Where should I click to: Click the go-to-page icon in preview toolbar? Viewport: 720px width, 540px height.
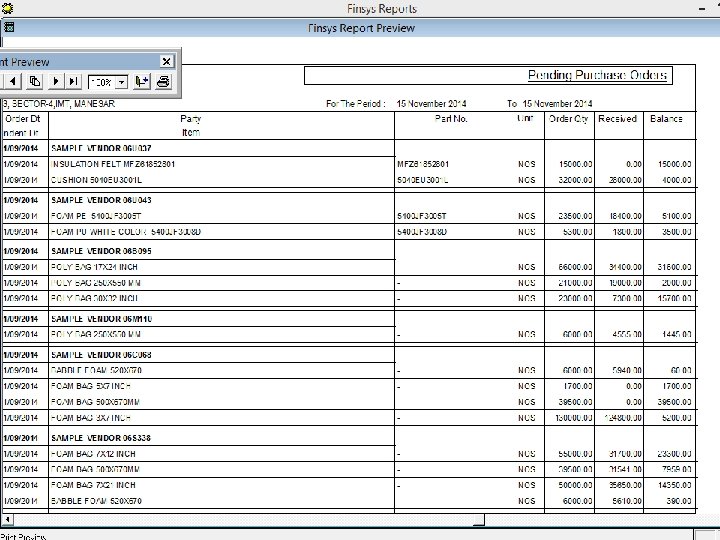(x=35, y=82)
